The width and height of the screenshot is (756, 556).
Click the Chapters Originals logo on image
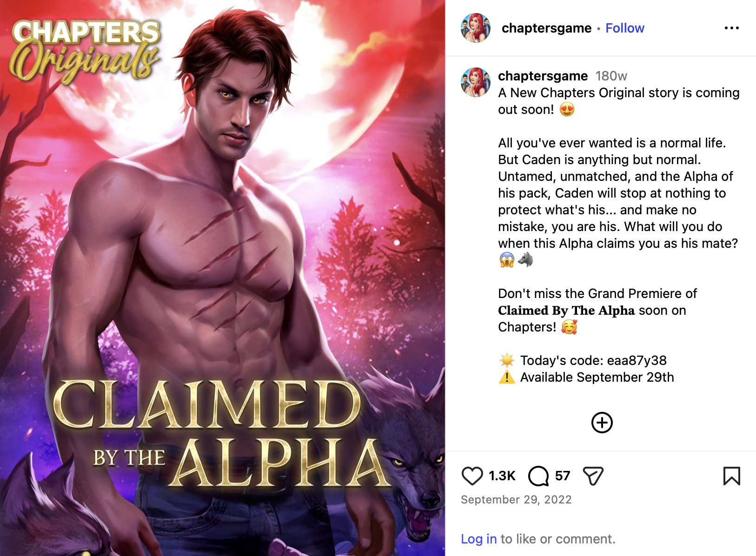coord(86,51)
